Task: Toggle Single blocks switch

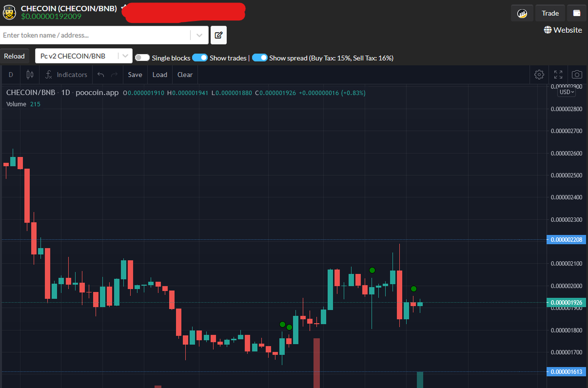Action: [142, 58]
